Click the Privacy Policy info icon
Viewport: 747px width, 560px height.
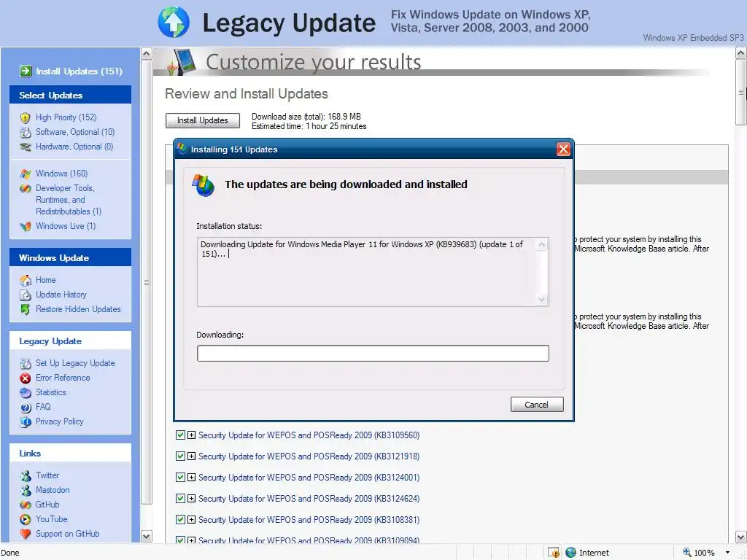coord(26,422)
